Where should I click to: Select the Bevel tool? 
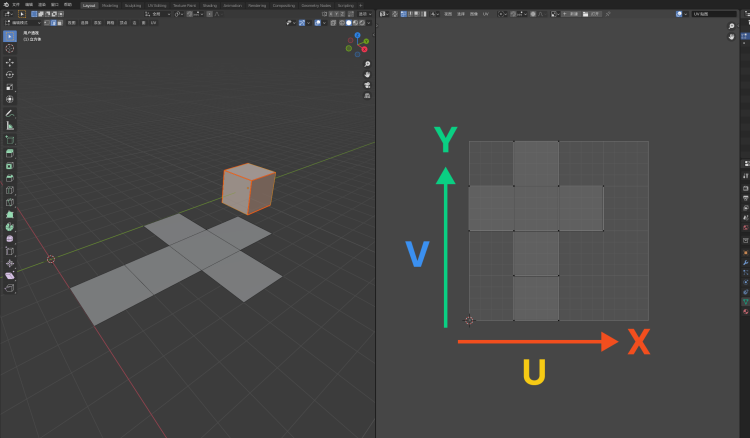coord(10,178)
